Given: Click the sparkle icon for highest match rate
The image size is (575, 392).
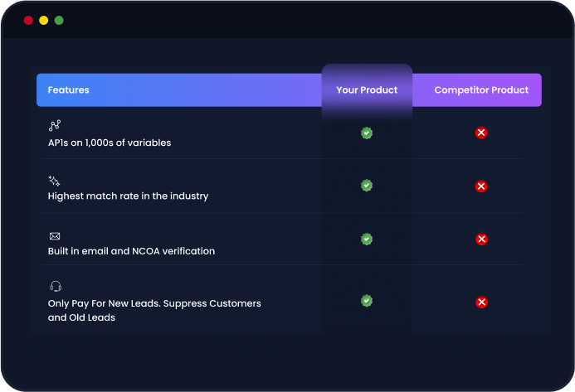Looking at the screenshot, I should click(55, 181).
